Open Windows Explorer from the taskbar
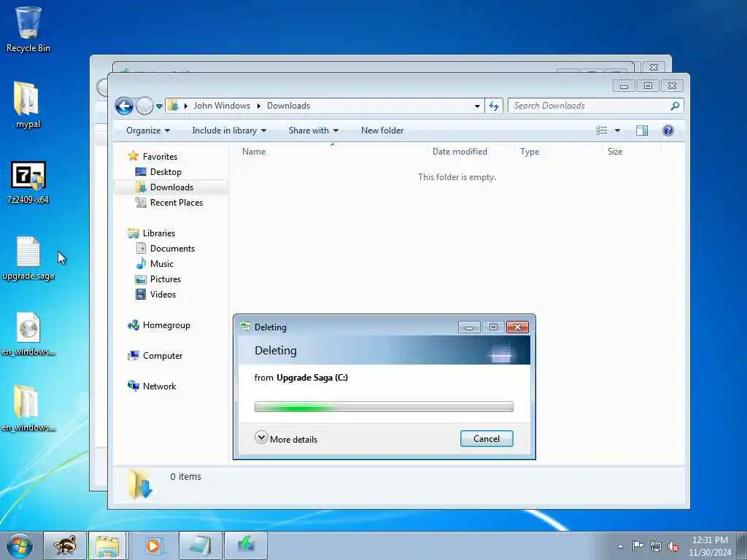 click(x=107, y=545)
